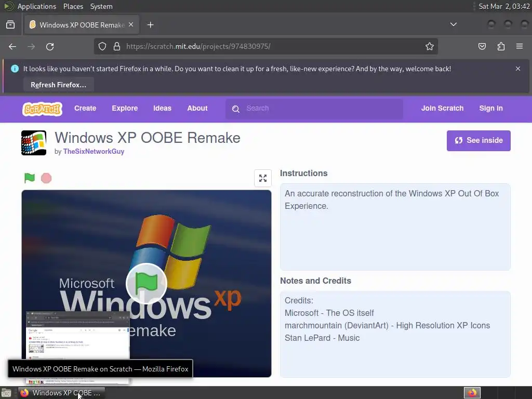Dismiss the Firefox refresh notification bar
This screenshot has height=399, width=532.
pyautogui.click(x=518, y=69)
